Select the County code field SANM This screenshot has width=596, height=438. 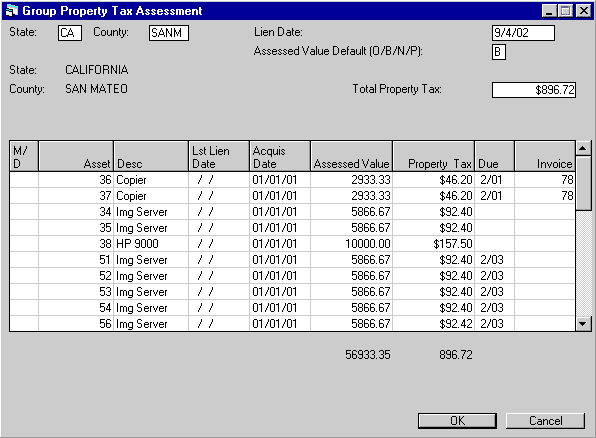coord(169,33)
